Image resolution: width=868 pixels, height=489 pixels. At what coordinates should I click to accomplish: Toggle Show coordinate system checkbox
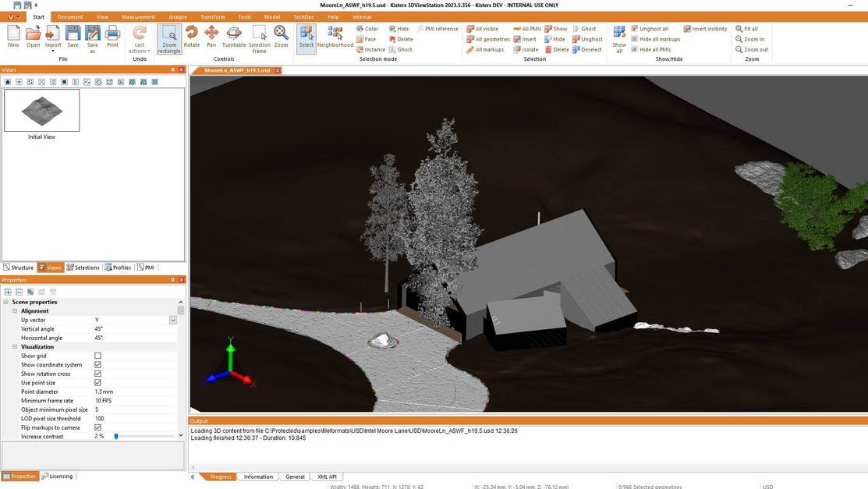98,365
